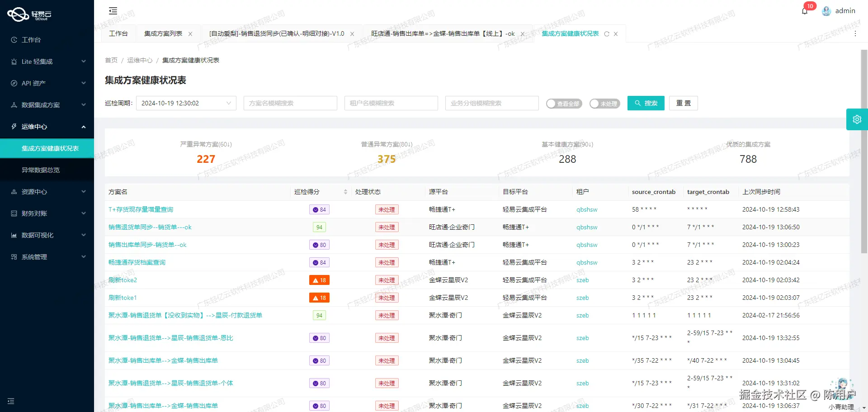
Task: Select the 数据可视化 sidebar icon
Action: pos(14,235)
